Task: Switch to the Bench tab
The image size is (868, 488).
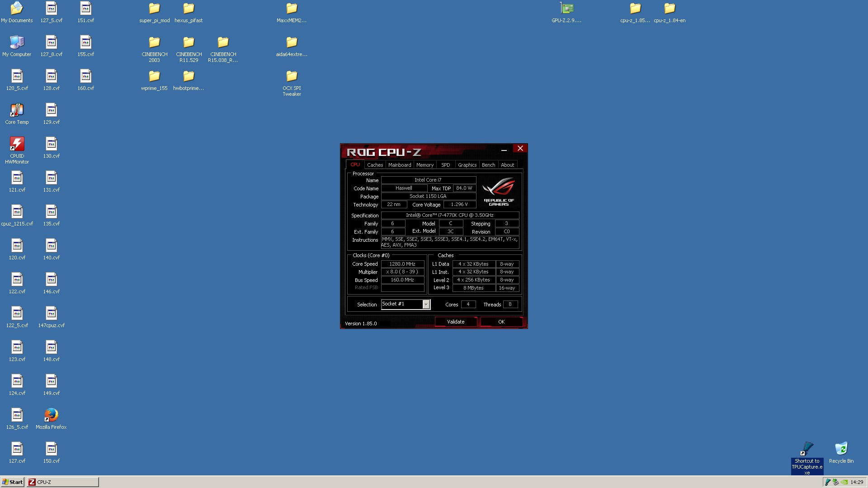Action: pyautogui.click(x=488, y=165)
